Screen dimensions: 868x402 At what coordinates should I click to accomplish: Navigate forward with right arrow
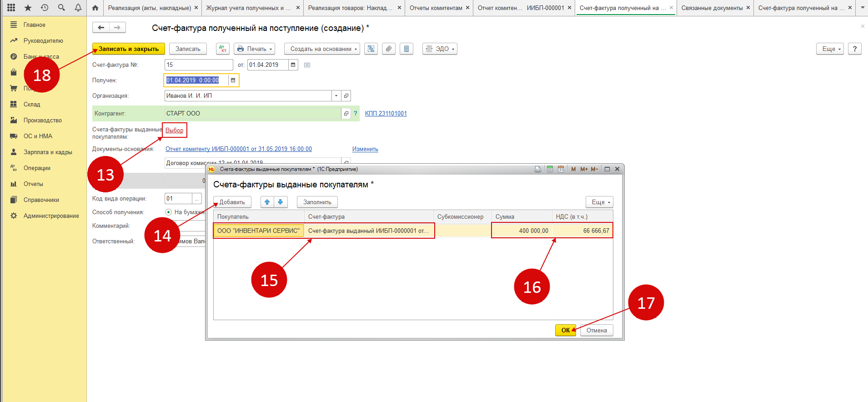click(117, 28)
